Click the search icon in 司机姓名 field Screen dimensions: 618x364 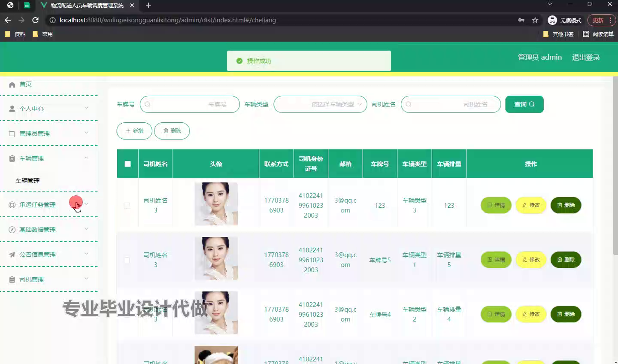(x=409, y=104)
